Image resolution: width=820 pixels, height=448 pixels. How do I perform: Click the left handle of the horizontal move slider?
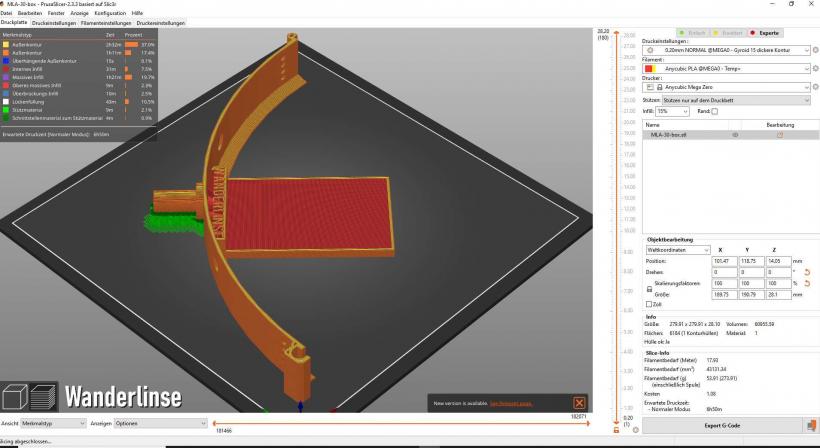(214, 423)
